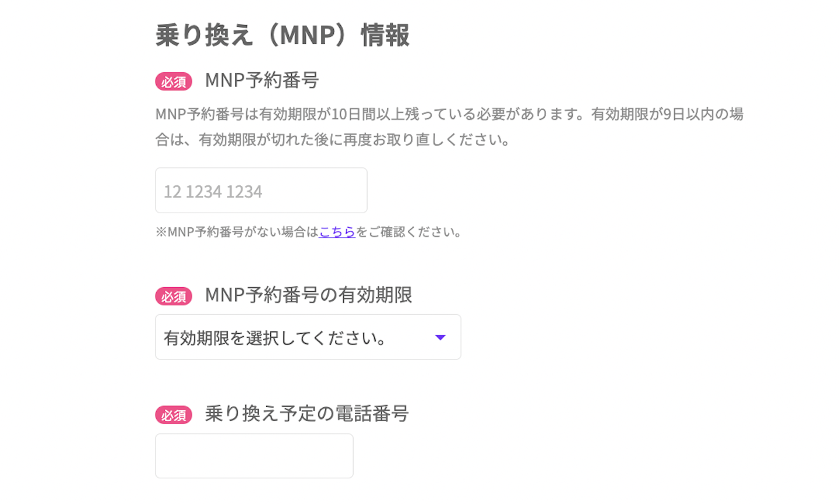Click the 必須 badge beside MNP予約番号の有効期限
The width and height of the screenshot is (839, 504).
tap(173, 296)
